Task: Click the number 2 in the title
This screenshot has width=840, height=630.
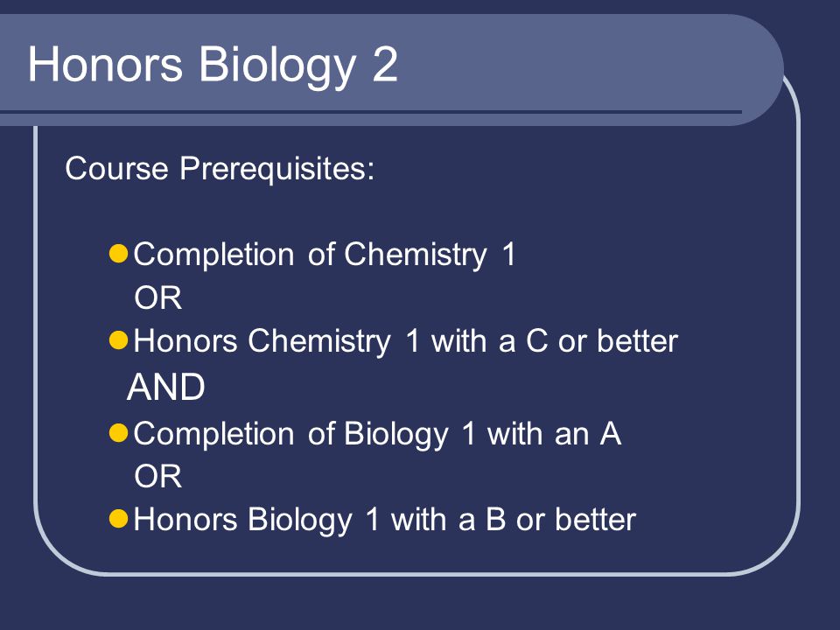Action: [x=385, y=64]
